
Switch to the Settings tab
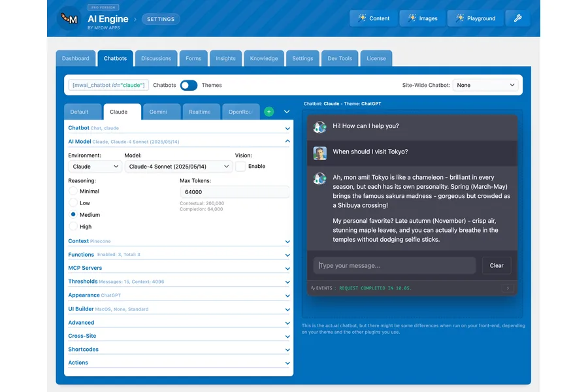coord(302,59)
